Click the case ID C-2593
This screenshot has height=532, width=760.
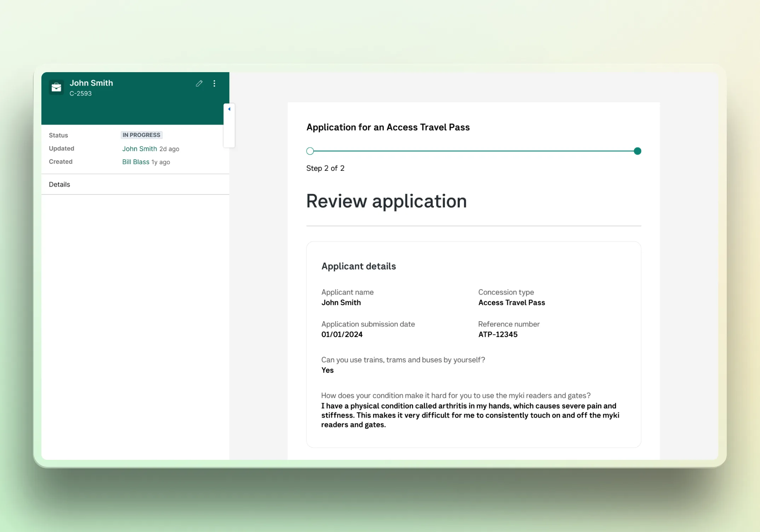coord(80,94)
